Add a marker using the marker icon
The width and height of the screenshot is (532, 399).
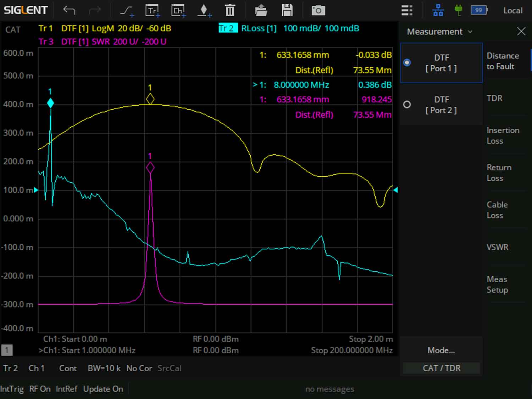pos(204,11)
